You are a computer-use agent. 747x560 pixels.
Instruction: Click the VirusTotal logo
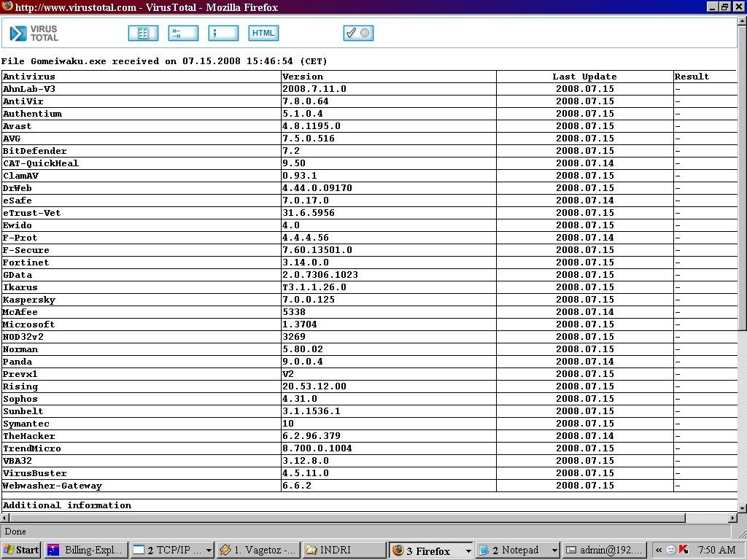click(34, 34)
